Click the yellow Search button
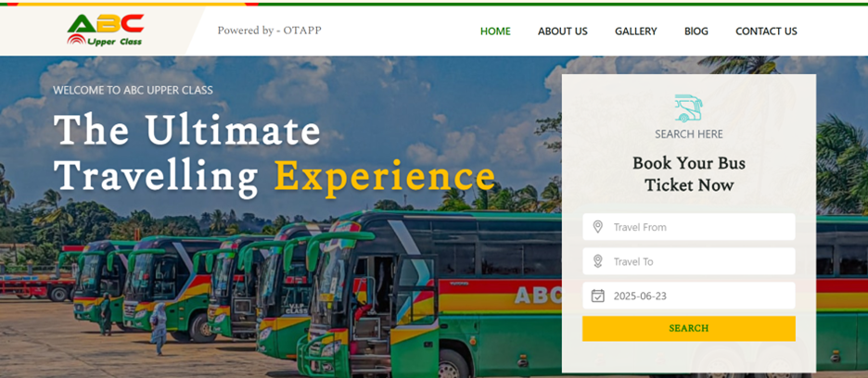This screenshot has width=868, height=378. tap(689, 328)
